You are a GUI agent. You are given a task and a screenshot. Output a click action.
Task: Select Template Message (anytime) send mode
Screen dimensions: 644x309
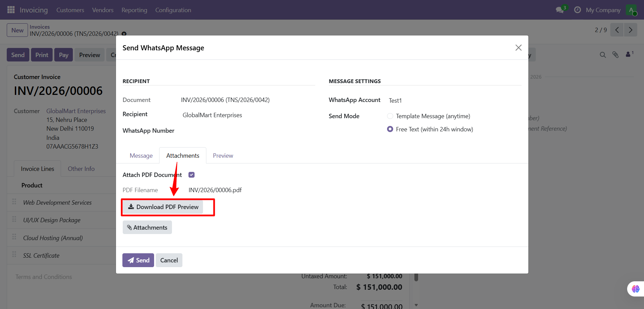click(390, 116)
